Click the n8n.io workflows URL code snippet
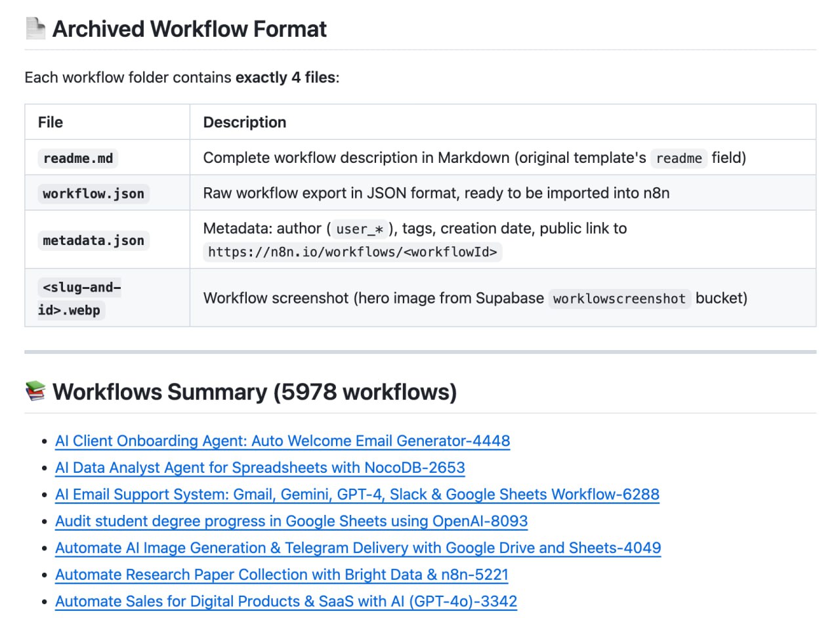 pos(352,252)
